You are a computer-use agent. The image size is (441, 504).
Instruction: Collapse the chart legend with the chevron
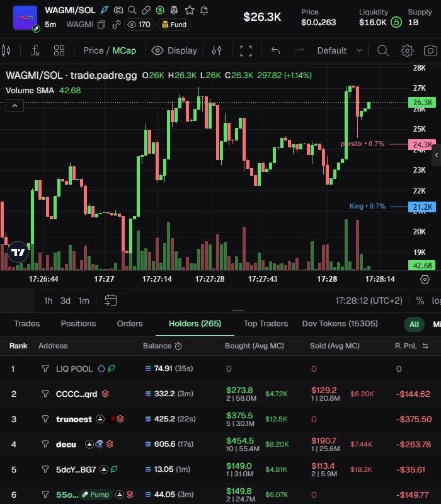coord(14,105)
